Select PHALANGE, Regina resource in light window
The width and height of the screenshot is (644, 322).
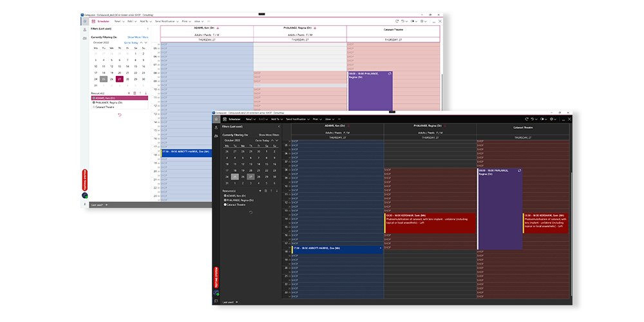pyautogui.click(x=120, y=102)
